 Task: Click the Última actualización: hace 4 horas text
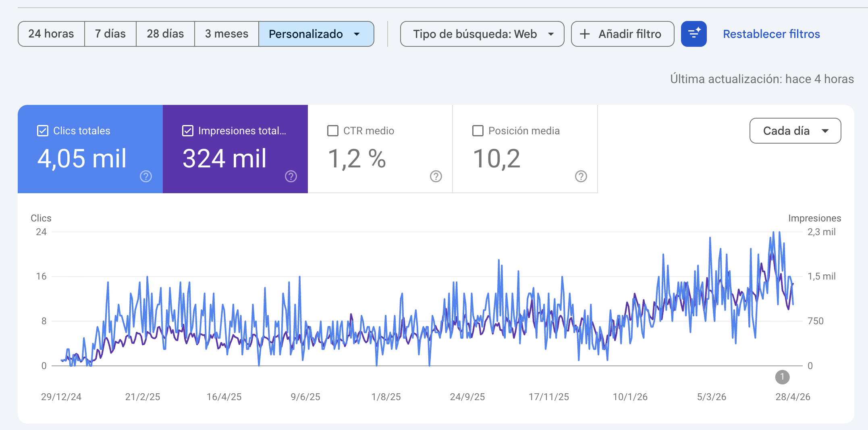tap(762, 79)
